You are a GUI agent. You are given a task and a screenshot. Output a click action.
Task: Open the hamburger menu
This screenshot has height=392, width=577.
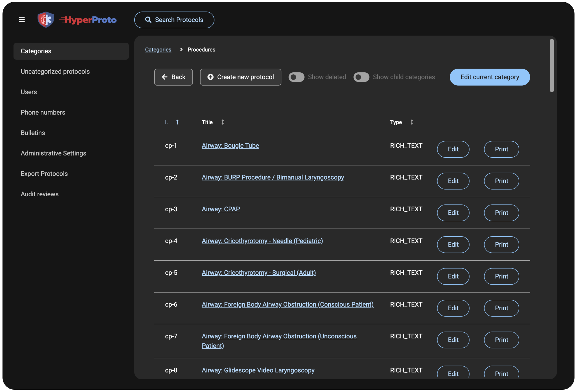click(x=22, y=20)
